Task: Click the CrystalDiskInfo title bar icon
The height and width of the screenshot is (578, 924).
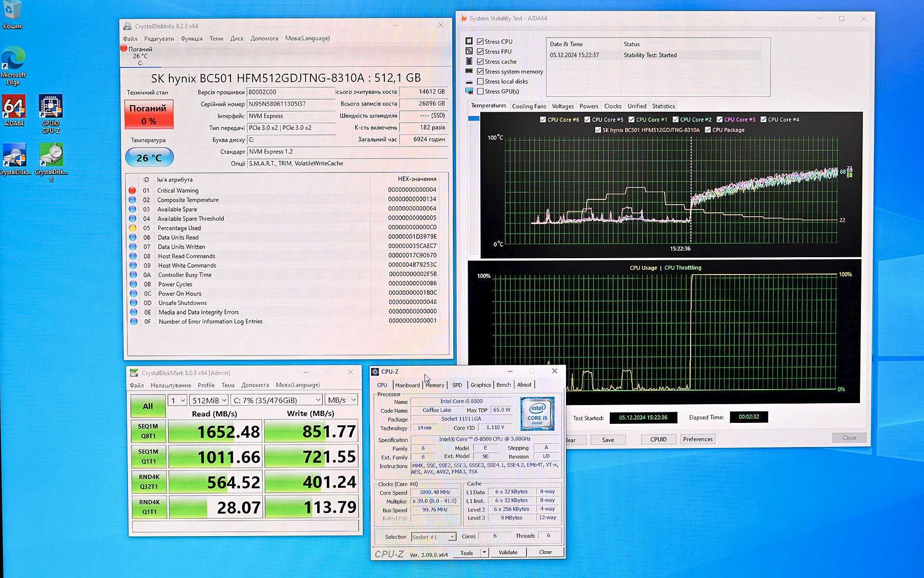Action: pos(128,26)
